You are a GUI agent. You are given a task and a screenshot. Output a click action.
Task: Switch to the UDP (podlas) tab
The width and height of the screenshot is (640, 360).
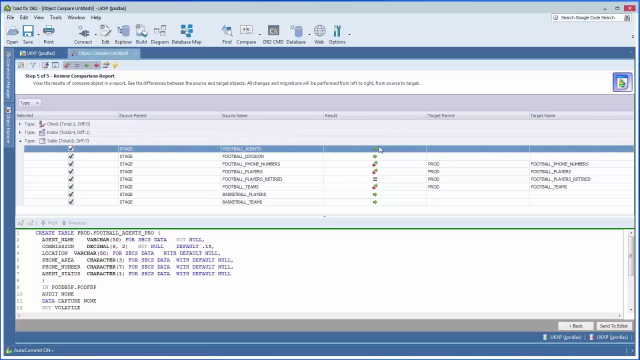[x=38, y=53]
